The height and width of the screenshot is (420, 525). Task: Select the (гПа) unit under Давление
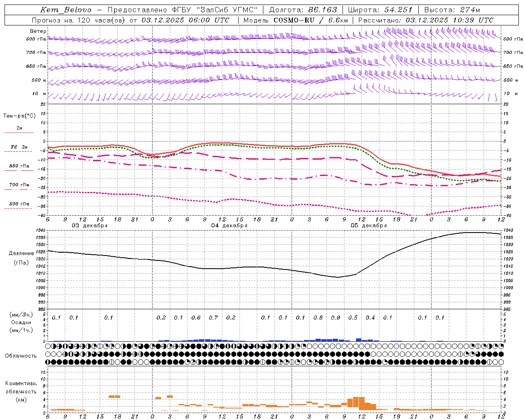pyautogui.click(x=21, y=262)
